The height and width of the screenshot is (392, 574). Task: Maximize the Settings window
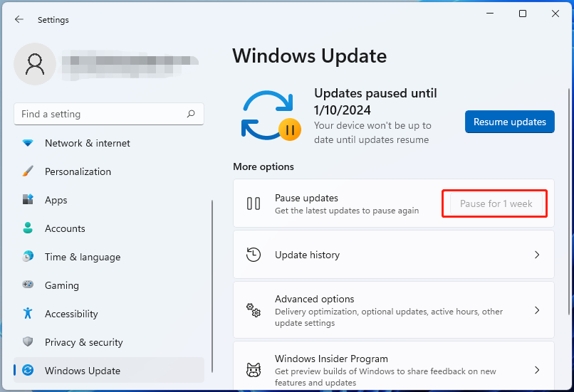(523, 14)
